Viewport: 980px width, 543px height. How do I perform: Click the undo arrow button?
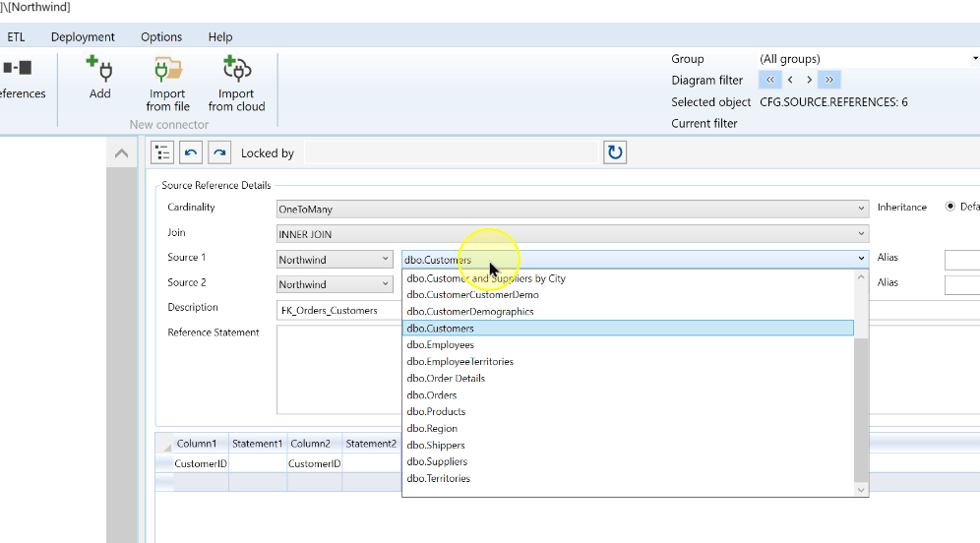click(x=191, y=152)
